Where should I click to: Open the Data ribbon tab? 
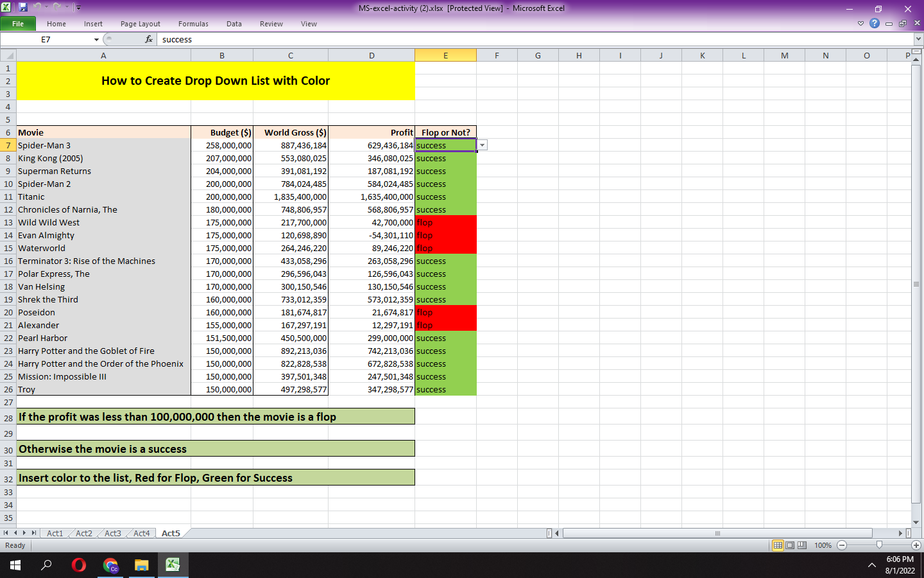point(234,24)
